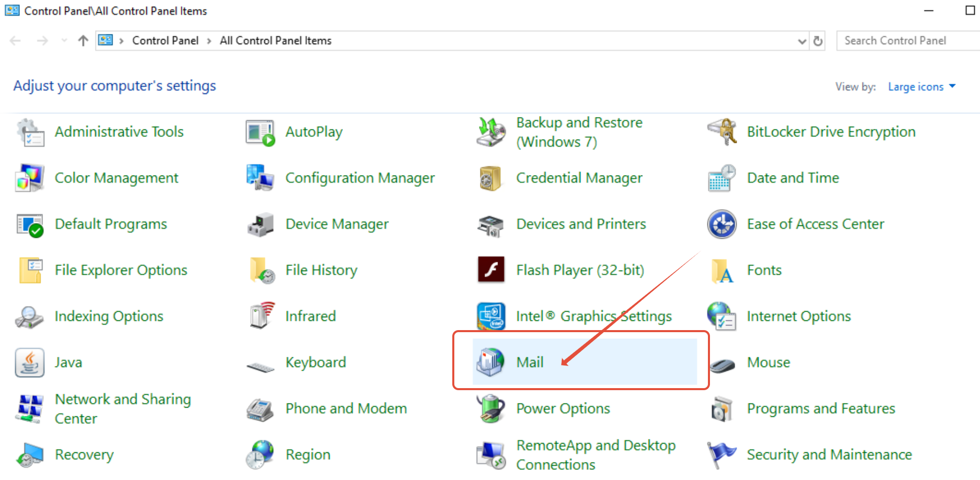Open the Device Manager icon

click(x=260, y=224)
